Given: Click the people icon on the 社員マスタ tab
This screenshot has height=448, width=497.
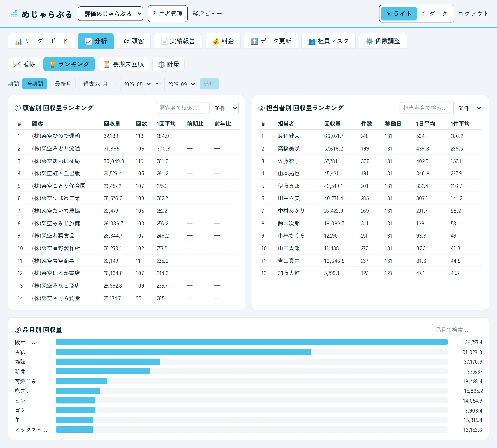Looking at the screenshot, I should (312, 41).
